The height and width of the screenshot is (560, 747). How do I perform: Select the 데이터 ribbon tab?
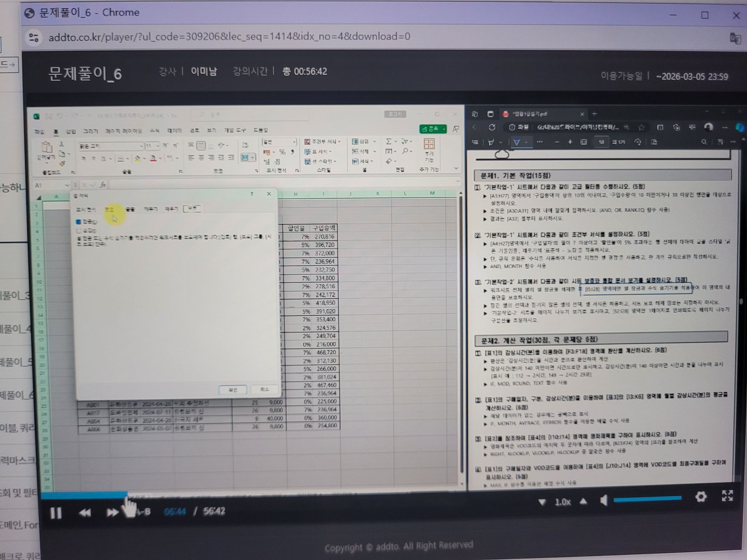174,131
